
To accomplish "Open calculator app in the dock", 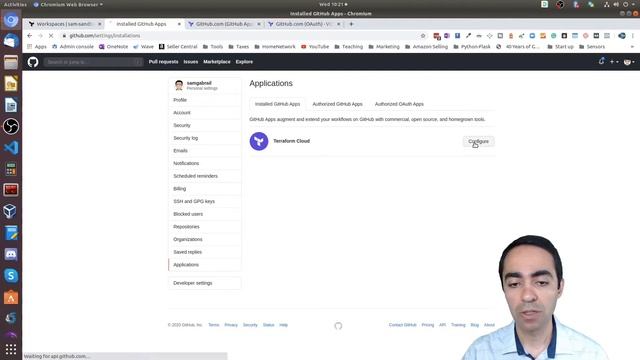I will pos(11,169).
